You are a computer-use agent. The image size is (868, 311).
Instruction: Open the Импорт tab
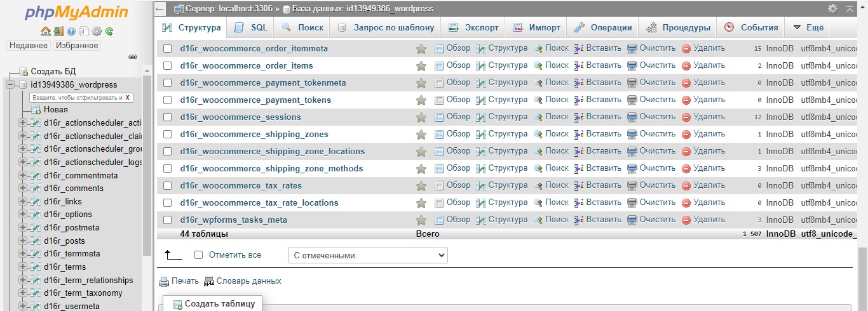point(537,28)
